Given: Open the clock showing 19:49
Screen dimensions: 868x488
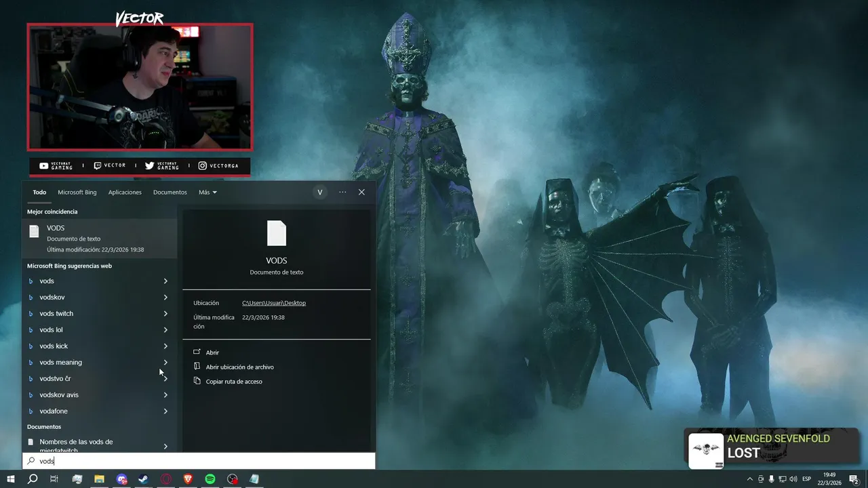Looking at the screenshot, I should pos(830,479).
